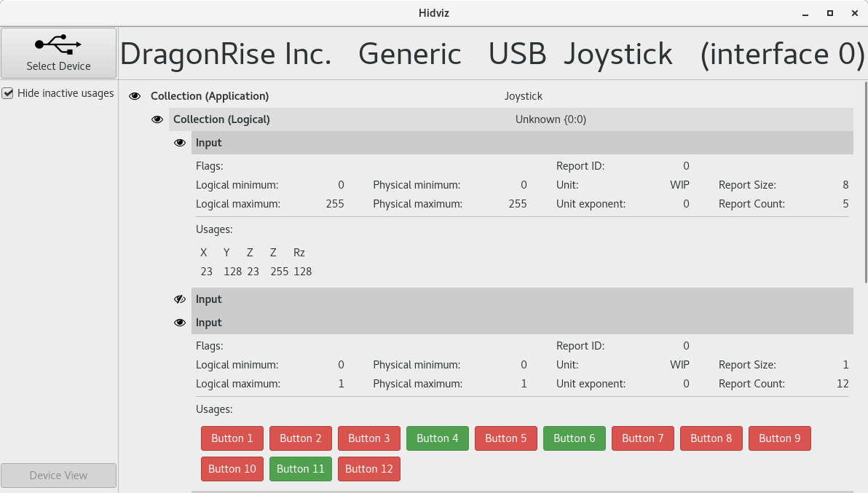The height and width of the screenshot is (493, 868).
Task: Click the red Button 3 usage
Action: (x=368, y=438)
